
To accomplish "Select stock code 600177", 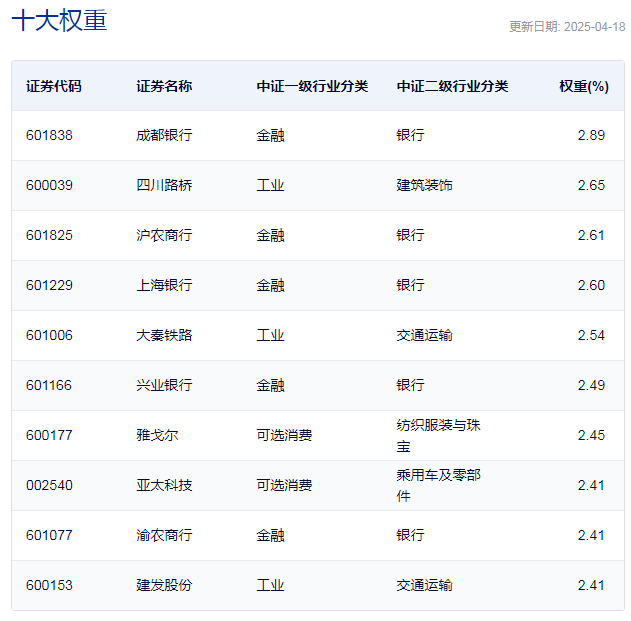I will (49, 435).
